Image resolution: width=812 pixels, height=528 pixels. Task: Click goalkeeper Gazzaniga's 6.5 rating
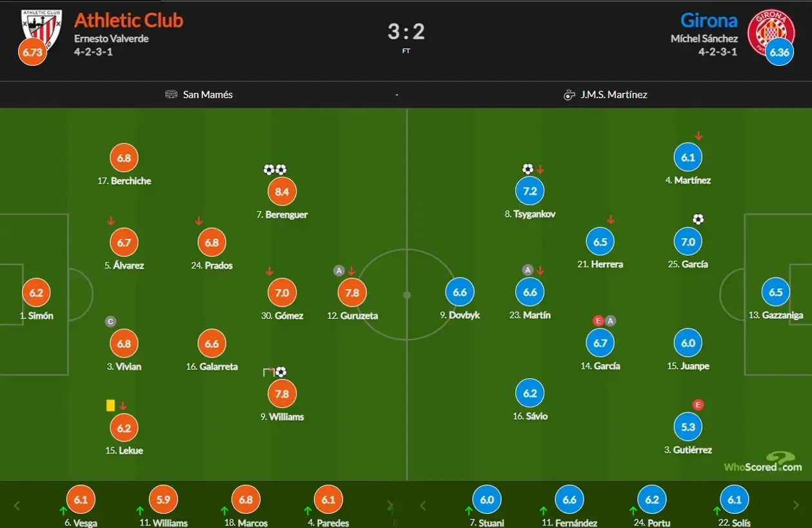[x=775, y=292]
